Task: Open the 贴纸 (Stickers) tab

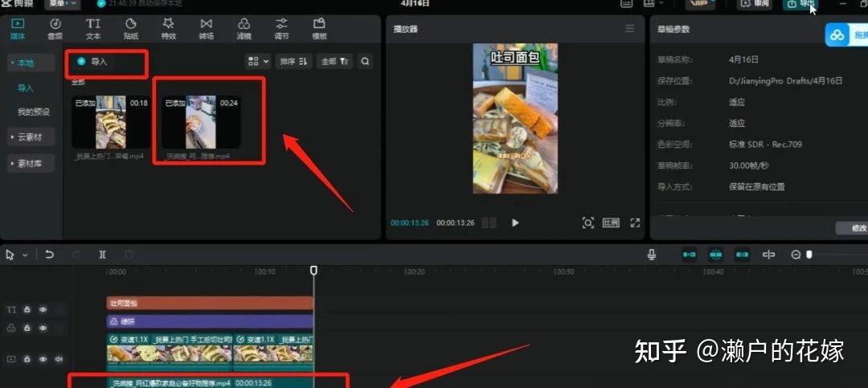Action: coord(131,29)
